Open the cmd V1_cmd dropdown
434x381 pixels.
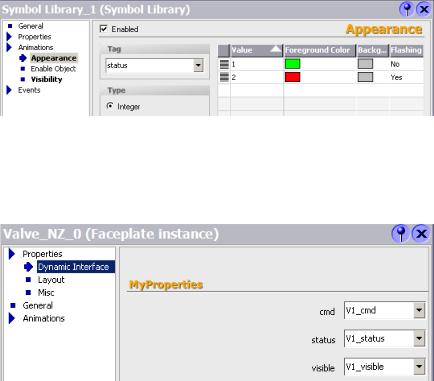click(x=419, y=311)
